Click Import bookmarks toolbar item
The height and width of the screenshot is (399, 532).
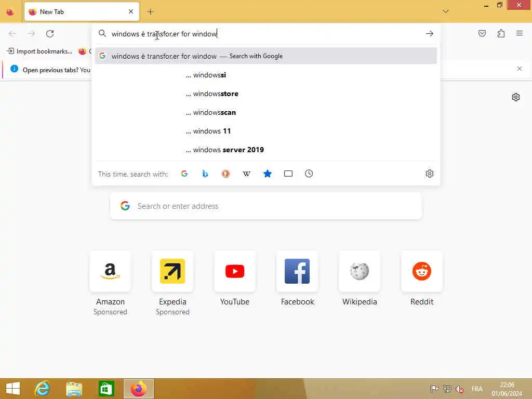pos(39,51)
